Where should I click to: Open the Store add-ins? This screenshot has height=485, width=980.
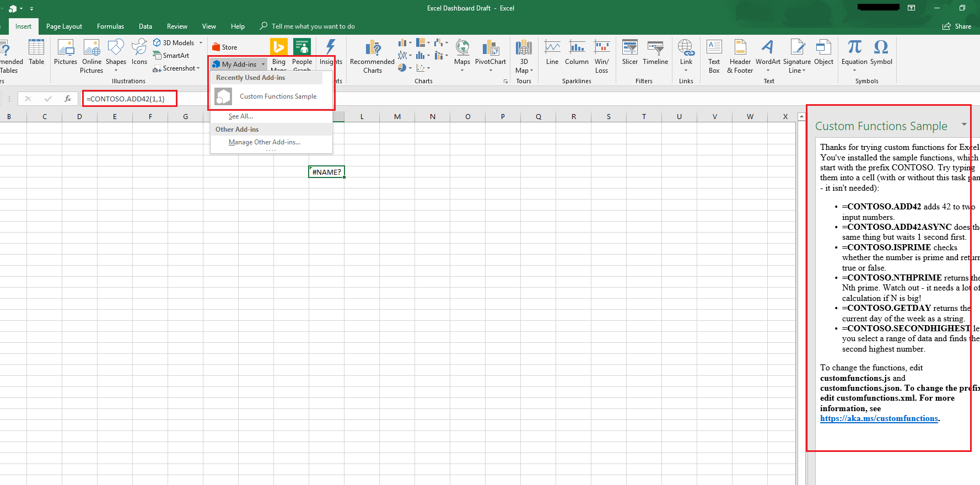225,47
